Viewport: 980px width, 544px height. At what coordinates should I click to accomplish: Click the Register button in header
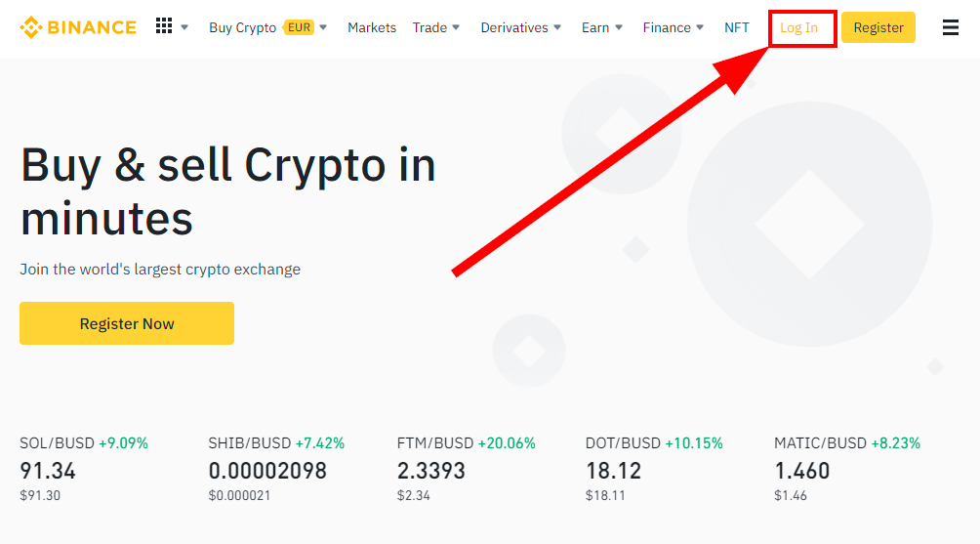[878, 27]
